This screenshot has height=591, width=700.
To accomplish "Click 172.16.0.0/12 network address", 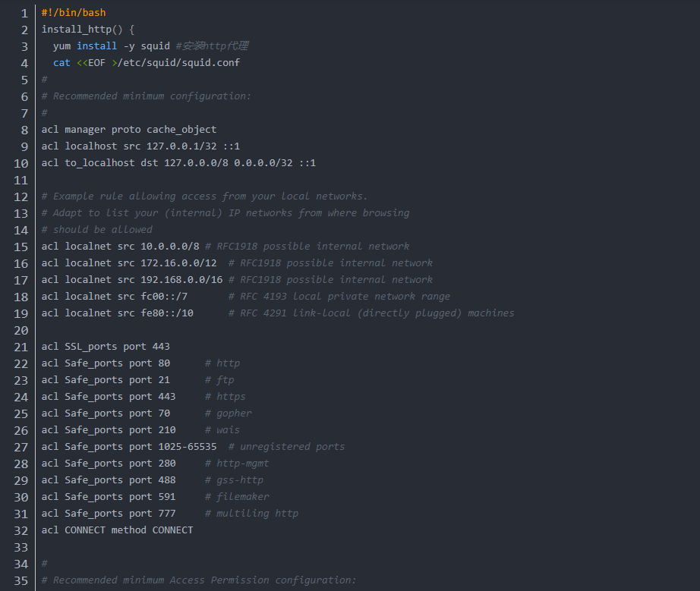I will click(x=178, y=263).
